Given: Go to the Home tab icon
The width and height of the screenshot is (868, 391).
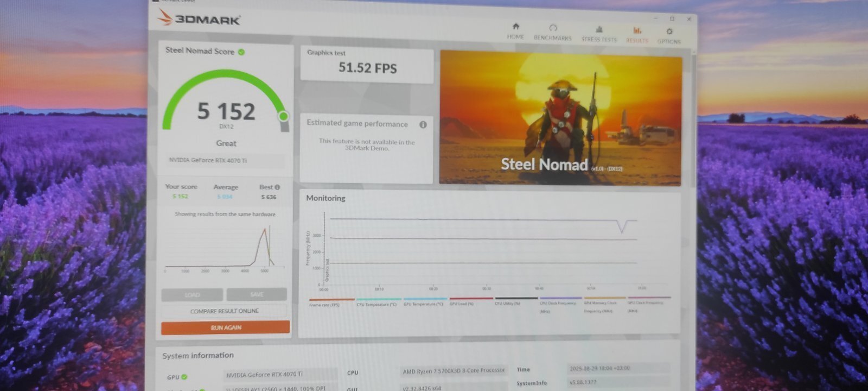Looking at the screenshot, I should click(515, 27).
